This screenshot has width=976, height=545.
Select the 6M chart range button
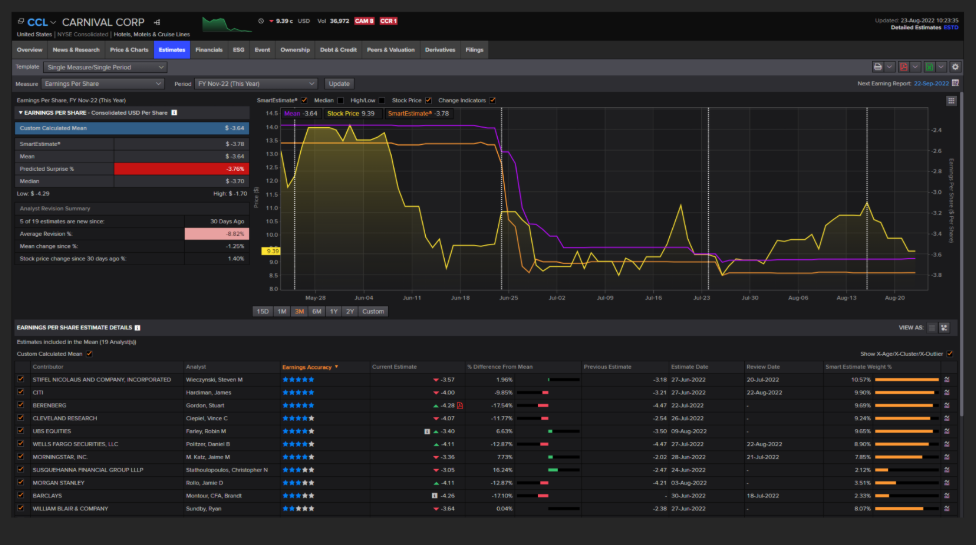click(316, 311)
